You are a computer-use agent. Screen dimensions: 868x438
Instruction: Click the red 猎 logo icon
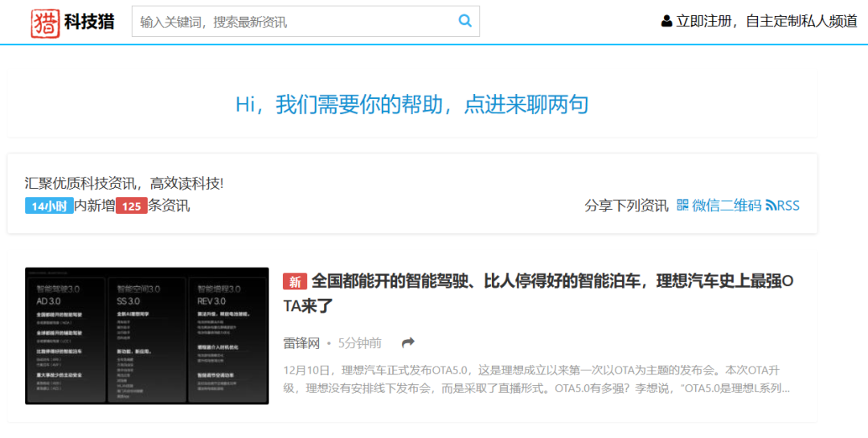click(45, 23)
